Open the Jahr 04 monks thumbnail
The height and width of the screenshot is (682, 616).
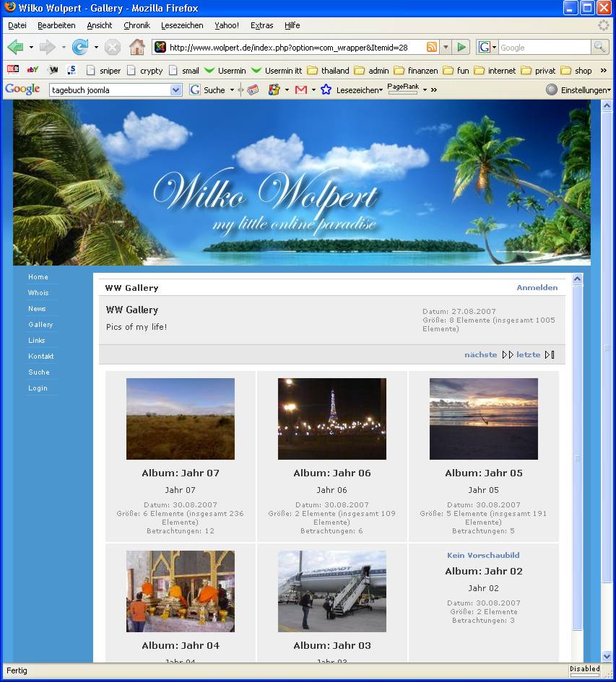pyautogui.click(x=181, y=591)
